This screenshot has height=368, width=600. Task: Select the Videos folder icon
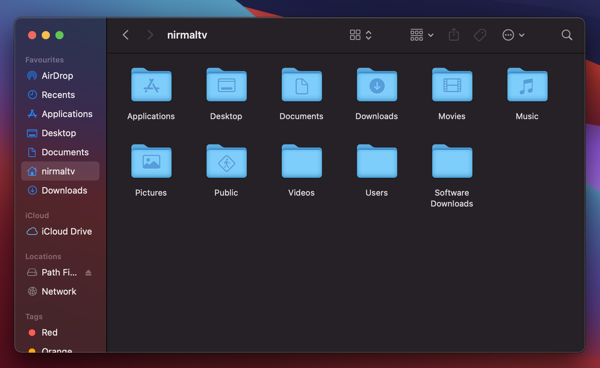[302, 161]
